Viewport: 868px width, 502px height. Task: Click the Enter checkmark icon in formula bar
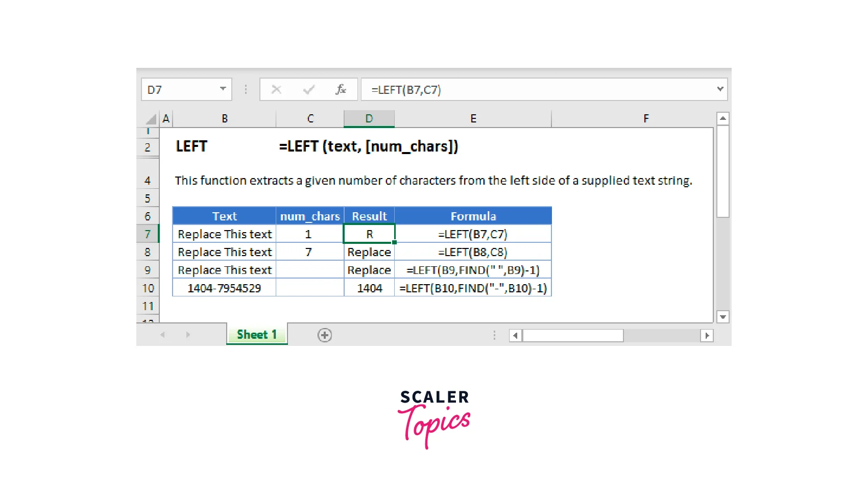coord(308,90)
